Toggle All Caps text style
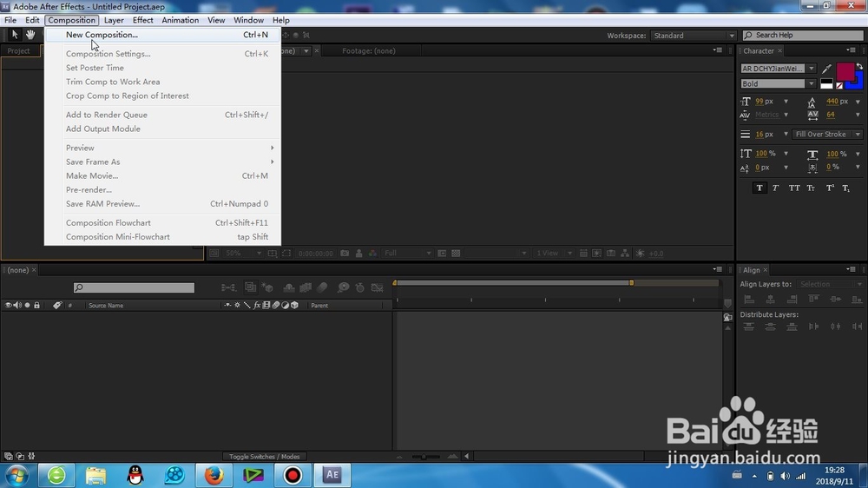The width and height of the screenshot is (868, 488). [794, 188]
